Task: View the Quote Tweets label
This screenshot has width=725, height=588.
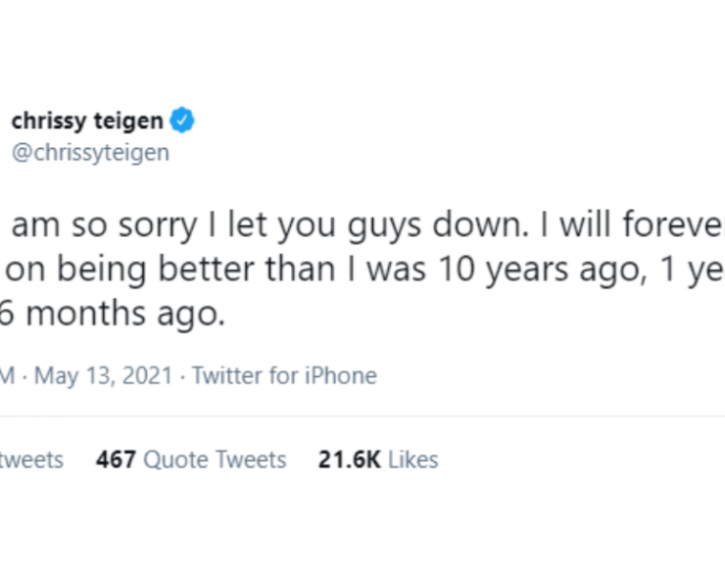Action: 215,460
